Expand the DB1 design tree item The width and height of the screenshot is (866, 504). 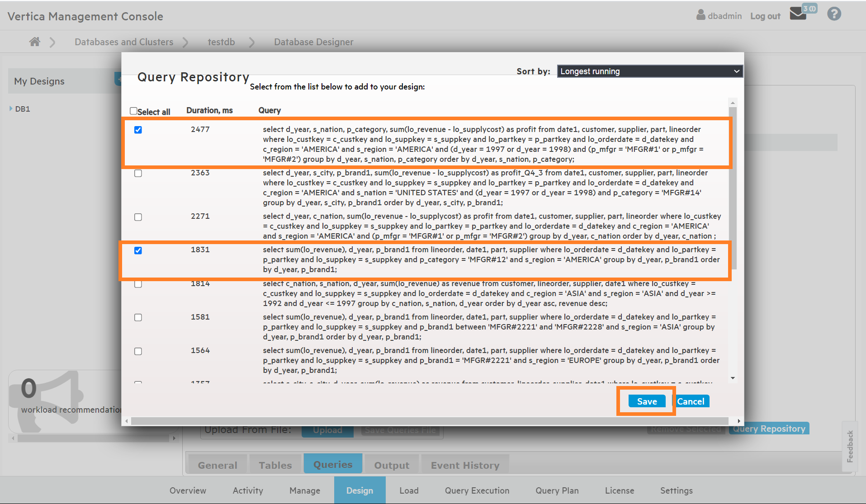click(x=11, y=109)
